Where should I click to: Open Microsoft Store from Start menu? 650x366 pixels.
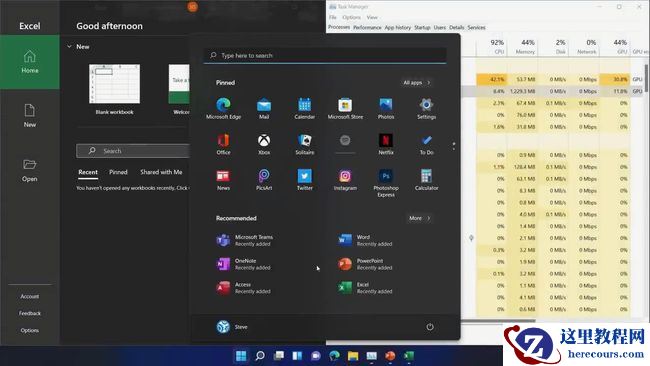(345, 109)
